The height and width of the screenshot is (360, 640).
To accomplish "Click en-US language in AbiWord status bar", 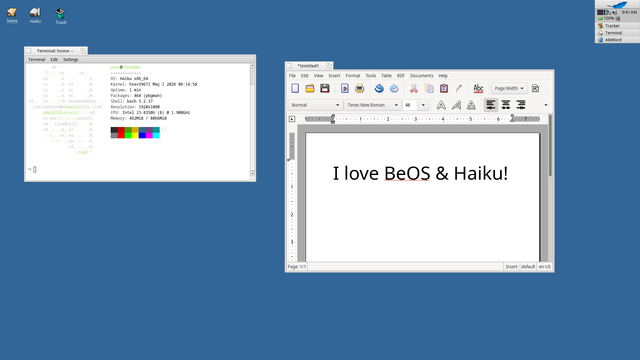I will [544, 267].
